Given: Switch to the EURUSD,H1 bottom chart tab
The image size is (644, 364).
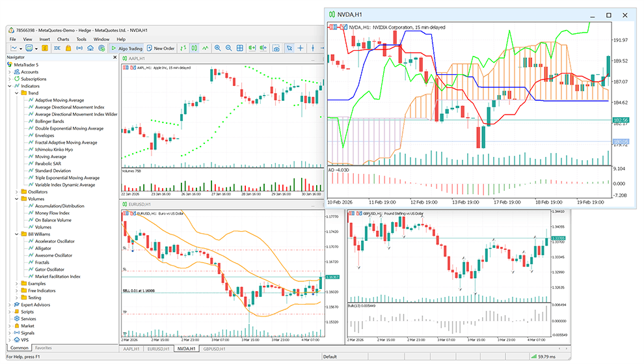Looking at the screenshot, I should pos(159,349).
